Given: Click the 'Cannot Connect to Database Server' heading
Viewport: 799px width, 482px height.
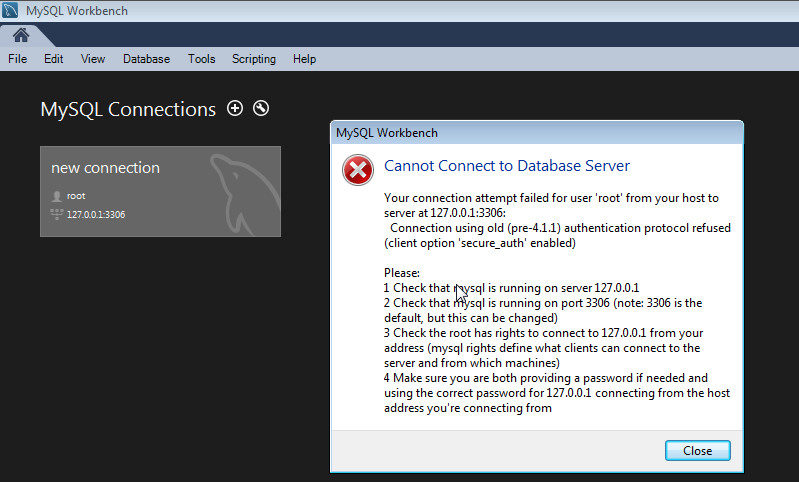Looking at the screenshot, I should click(x=507, y=166).
